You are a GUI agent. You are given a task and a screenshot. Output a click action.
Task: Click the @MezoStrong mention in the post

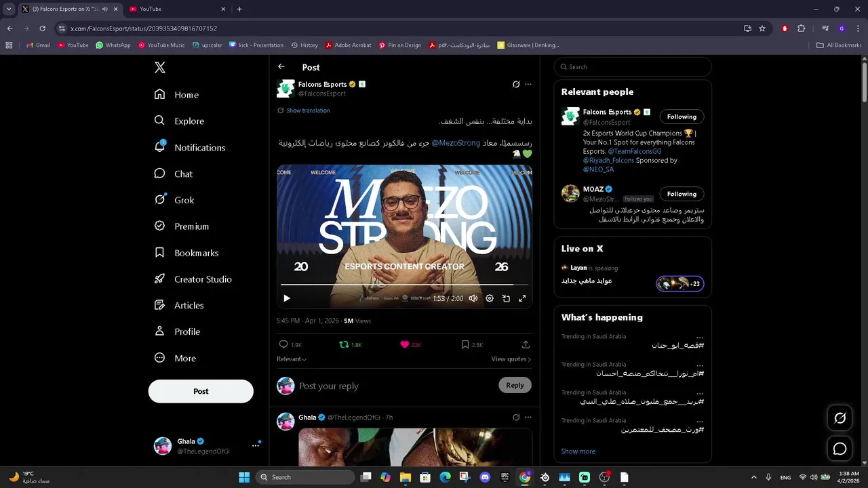tap(456, 143)
